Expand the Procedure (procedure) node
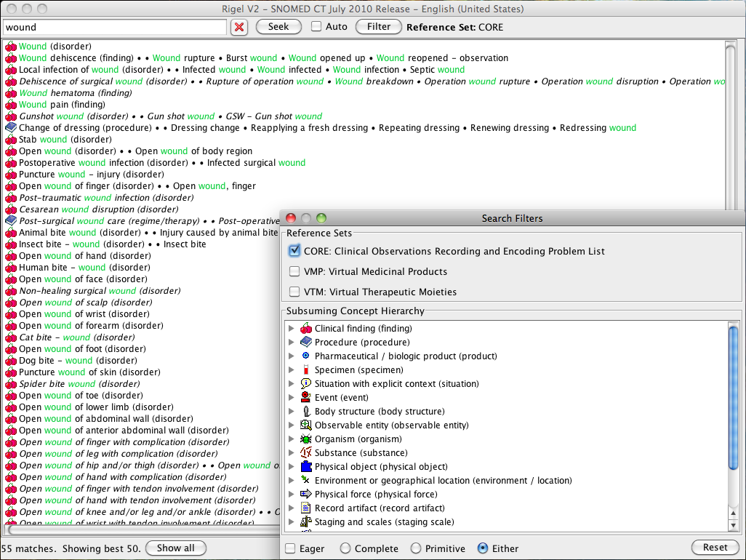Image resolution: width=746 pixels, height=560 pixels. coord(291,342)
